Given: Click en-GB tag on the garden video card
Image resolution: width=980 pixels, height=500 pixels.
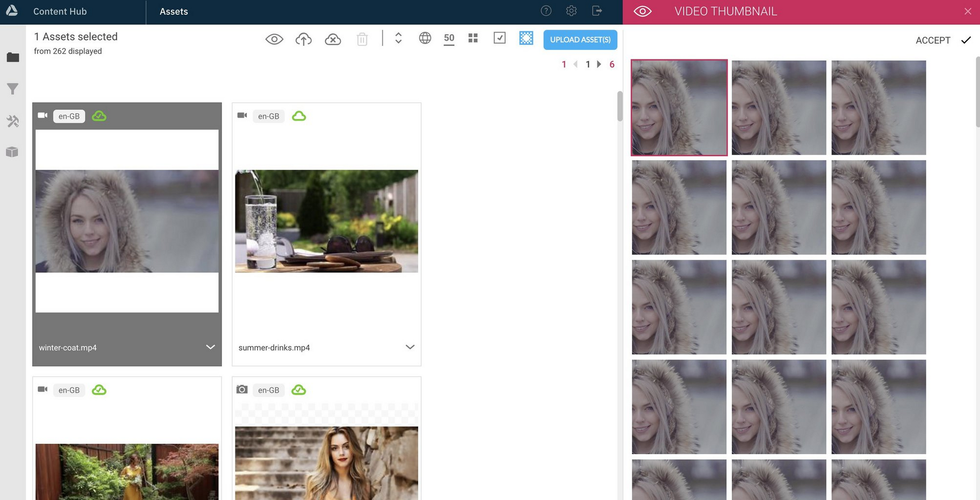Looking at the screenshot, I should click(69, 390).
